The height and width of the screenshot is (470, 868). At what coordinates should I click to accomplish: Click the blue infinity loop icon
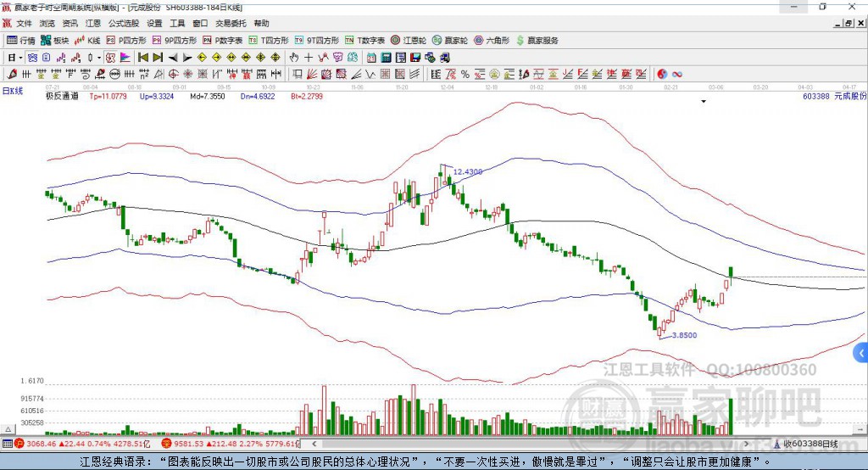pos(677,74)
